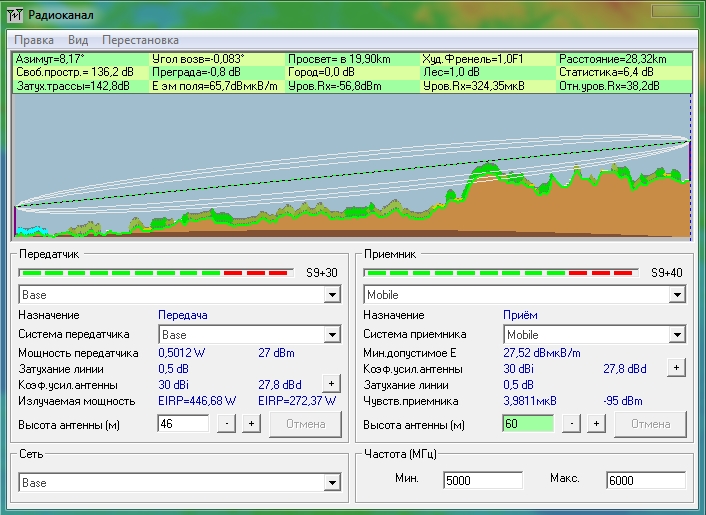Click the Макс. frequency input field
The width and height of the screenshot is (706, 515).
coord(645,480)
